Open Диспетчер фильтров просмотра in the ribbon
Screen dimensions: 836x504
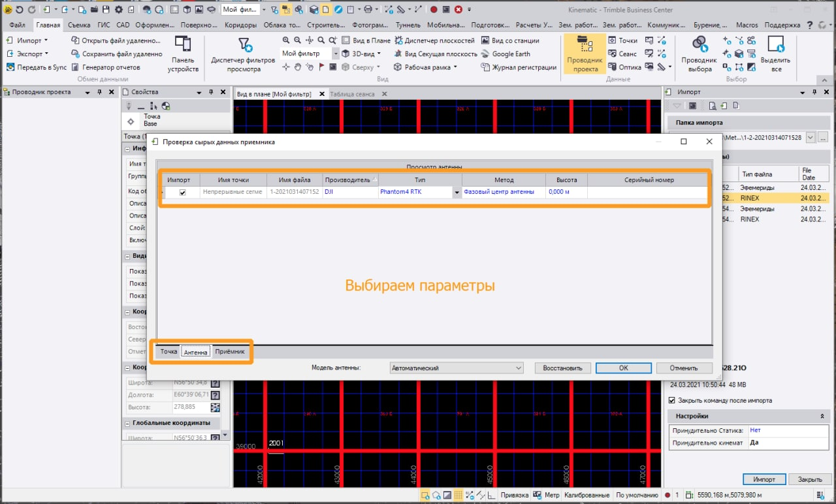pos(244,54)
